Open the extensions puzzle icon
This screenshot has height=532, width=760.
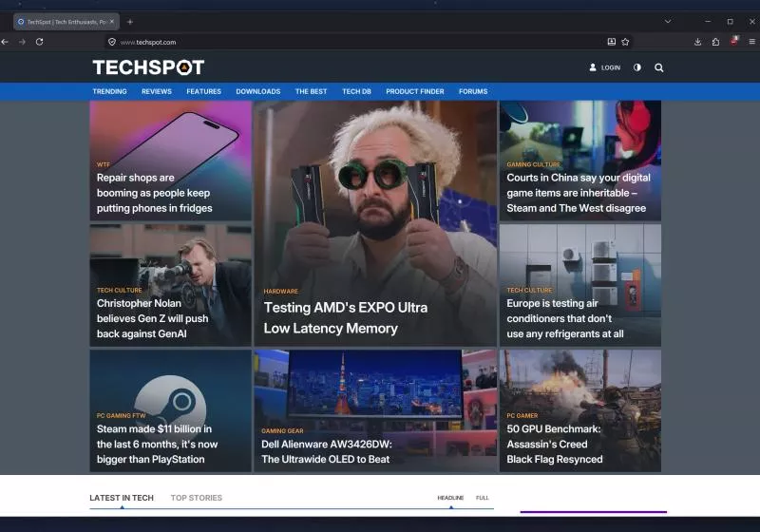(716, 42)
